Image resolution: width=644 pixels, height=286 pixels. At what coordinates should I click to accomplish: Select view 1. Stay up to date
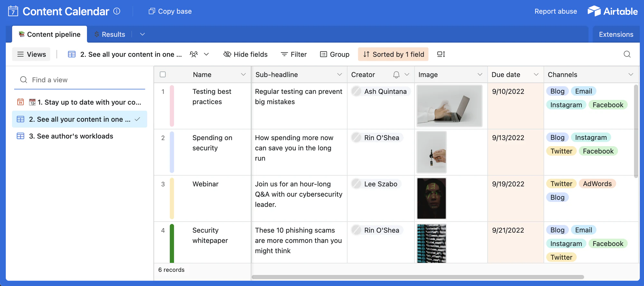coord(80,102)
